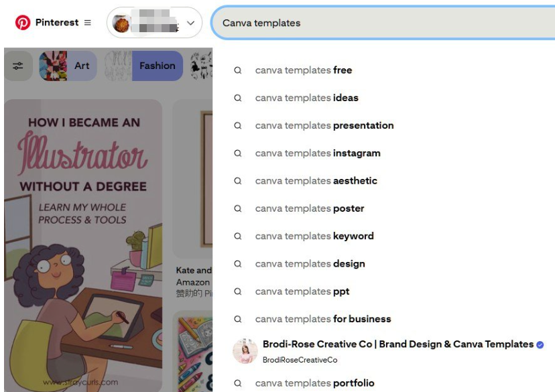Open Brodi-Rose Creative Co profile suggestion
Image resolution: width=555 pixels, height=392 pixels.
(388, 351)
